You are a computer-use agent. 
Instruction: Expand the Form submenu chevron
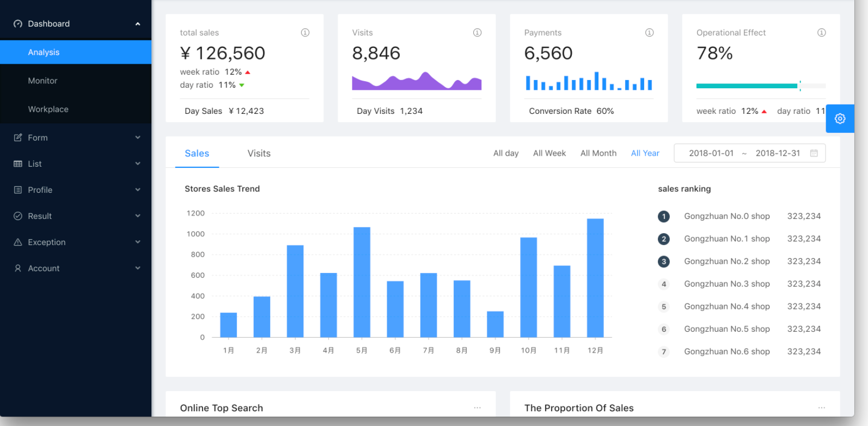tap(138, 138)
